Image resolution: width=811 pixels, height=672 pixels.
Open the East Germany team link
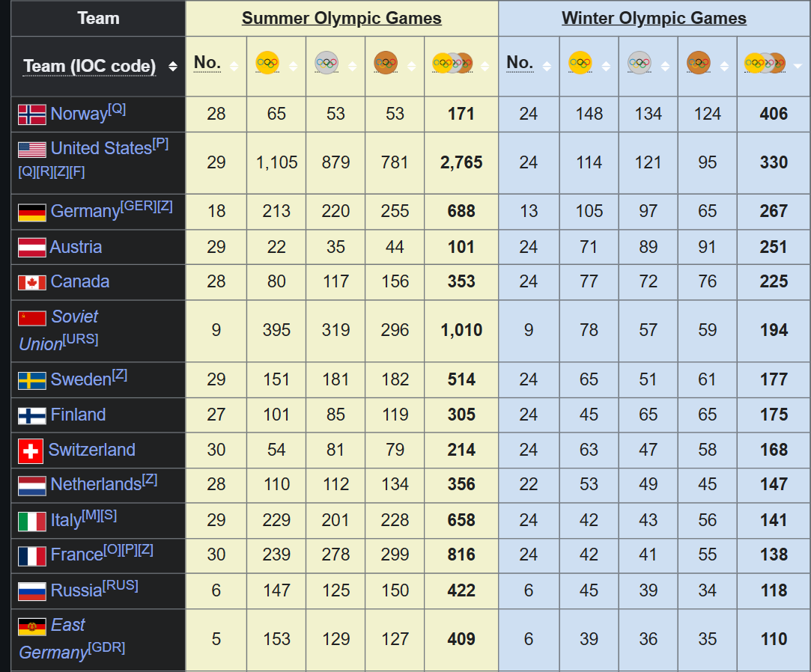(x=52, y=638)
